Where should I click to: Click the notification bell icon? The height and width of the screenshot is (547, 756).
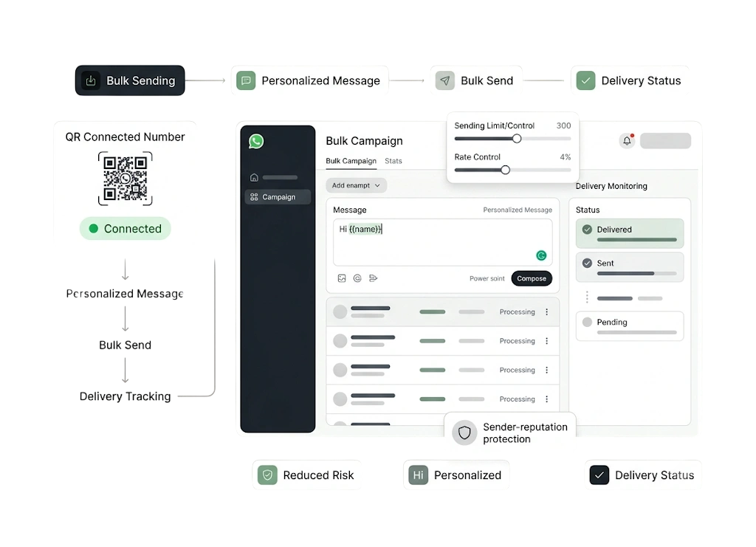627,141
